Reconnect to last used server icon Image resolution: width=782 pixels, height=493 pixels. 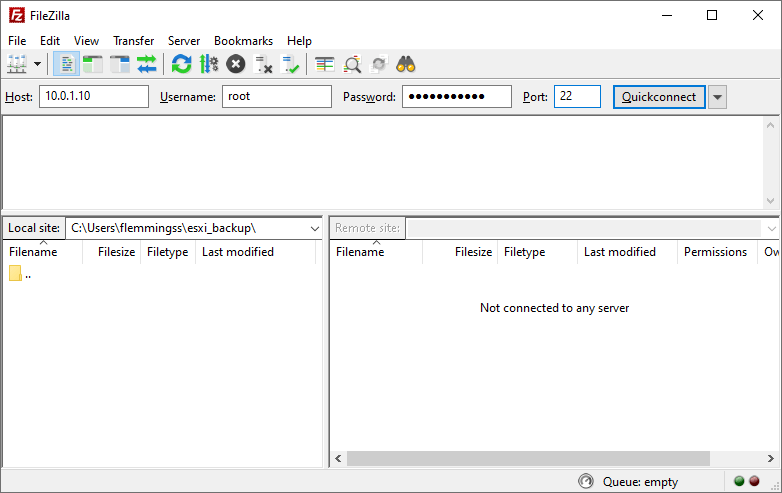click(x=290, y=64)
